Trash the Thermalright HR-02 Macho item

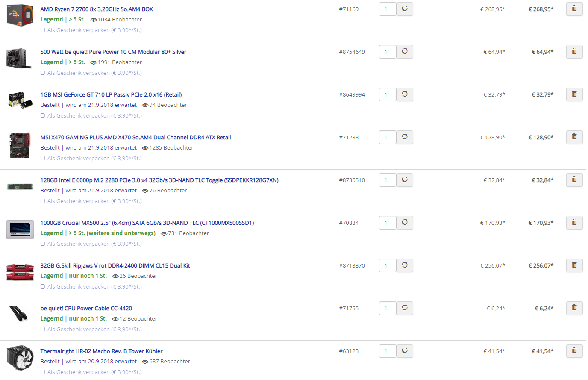pos(574,351)
